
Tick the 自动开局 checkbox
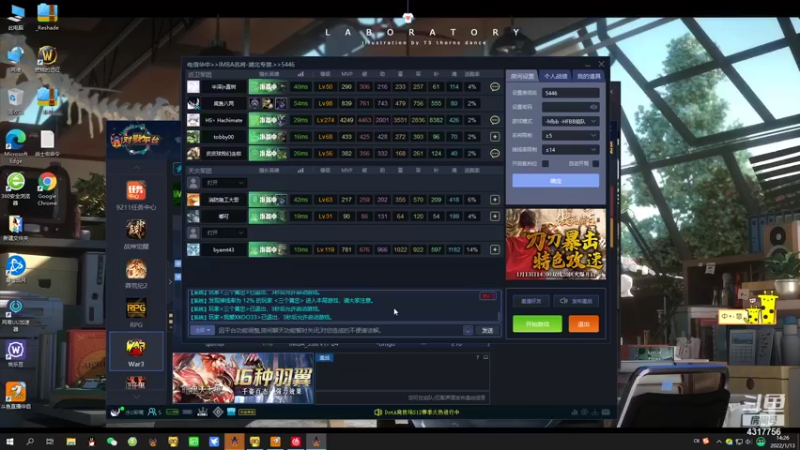click(x=595, y=164)
